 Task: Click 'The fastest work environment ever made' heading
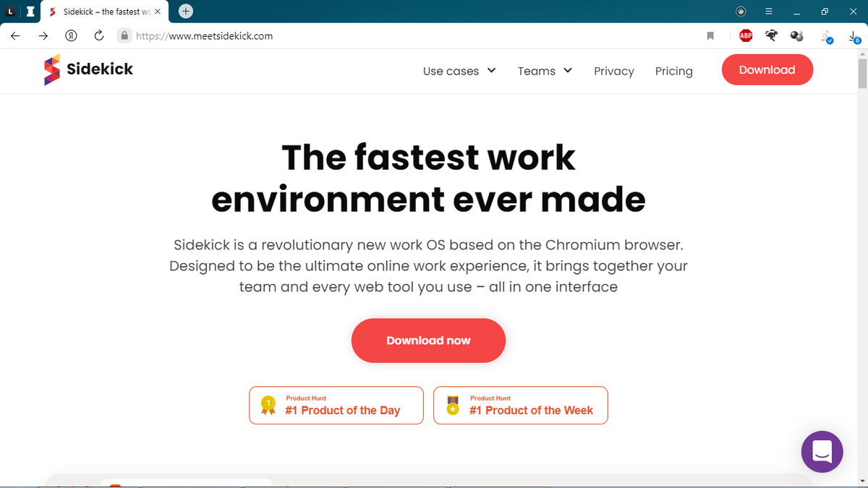428,178
